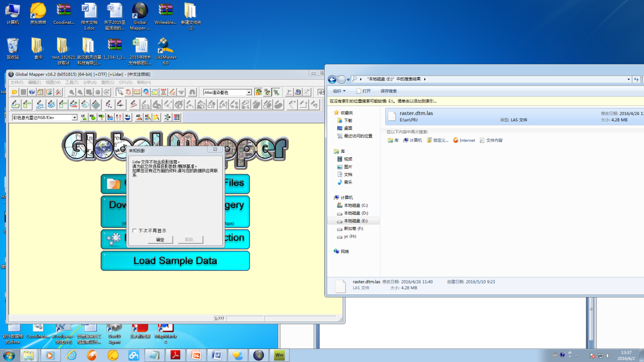The height and width of the screenshot is (362, 644).
Task: Click the globe download online data icon
Action: 32,92
